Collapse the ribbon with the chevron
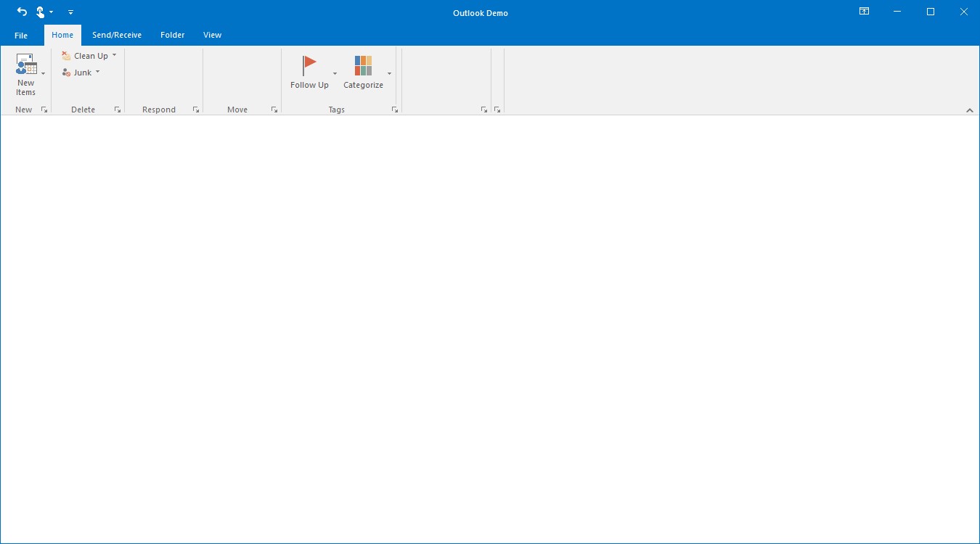980x544 pixels. click(970, 110)
